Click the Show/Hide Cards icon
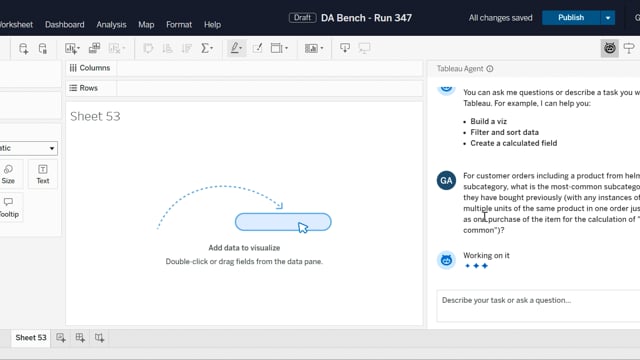The width and height of the screenshot is (640, 360). 311,49
